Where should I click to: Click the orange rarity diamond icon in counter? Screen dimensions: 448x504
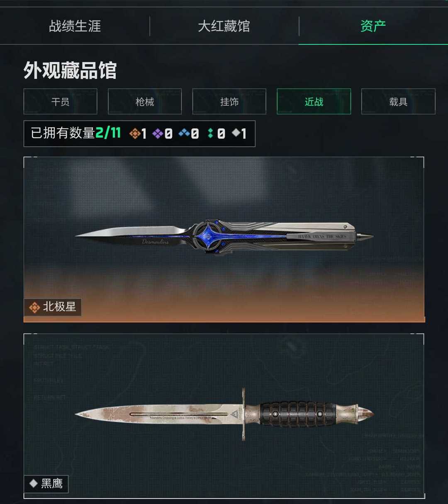(134, 133)
